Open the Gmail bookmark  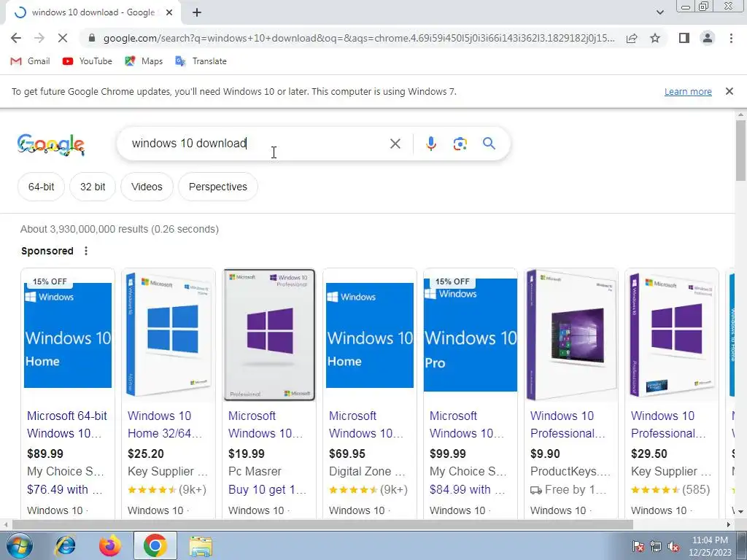click(x=30, y=61)
